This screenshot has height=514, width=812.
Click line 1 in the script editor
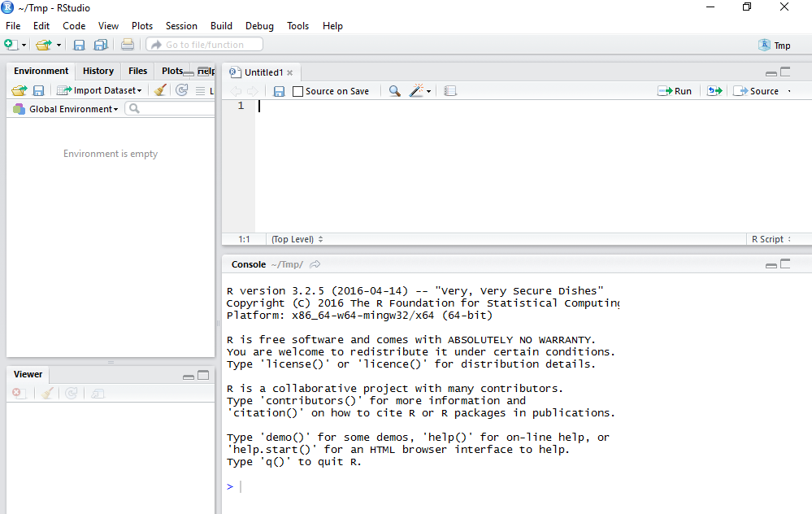point(533,106)
